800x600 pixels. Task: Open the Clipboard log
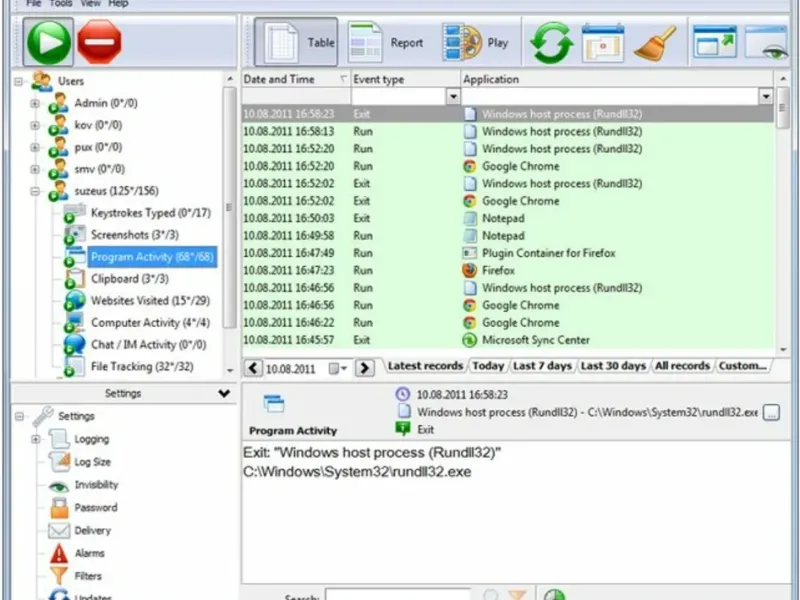[x=130, y=279]
